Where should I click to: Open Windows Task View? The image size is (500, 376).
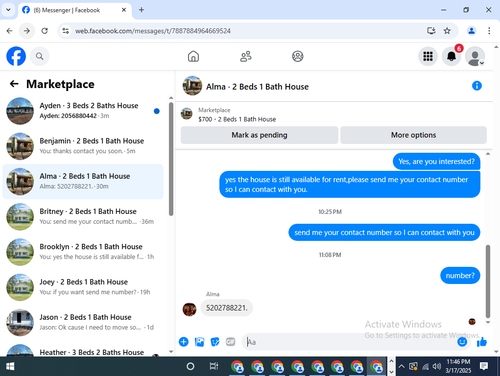point(214,366)
